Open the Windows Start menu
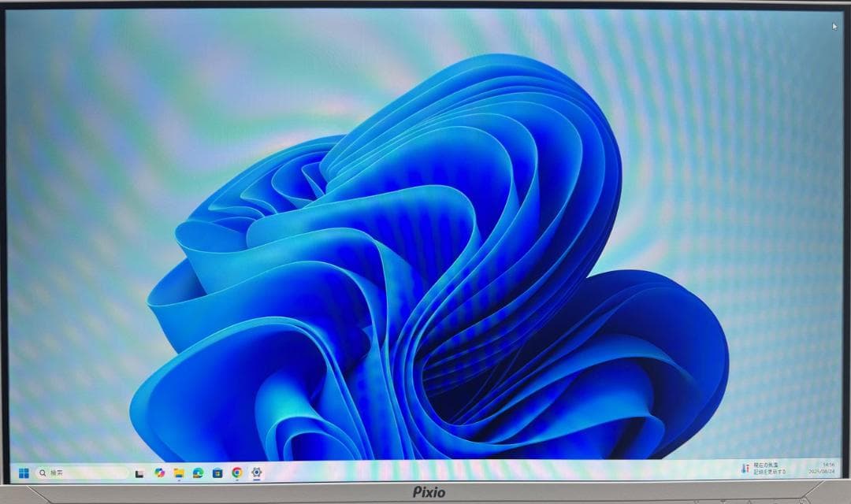 [x=24, y=473]
